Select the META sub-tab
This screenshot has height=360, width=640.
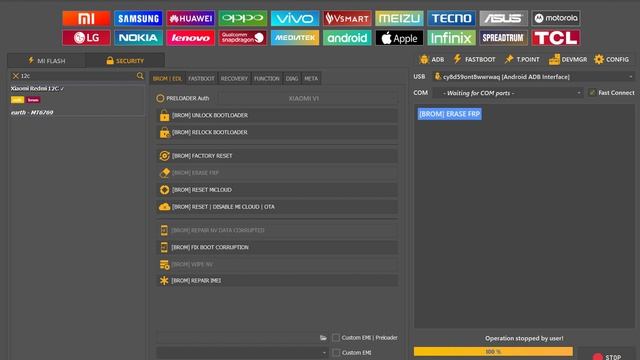click(311, 78)
